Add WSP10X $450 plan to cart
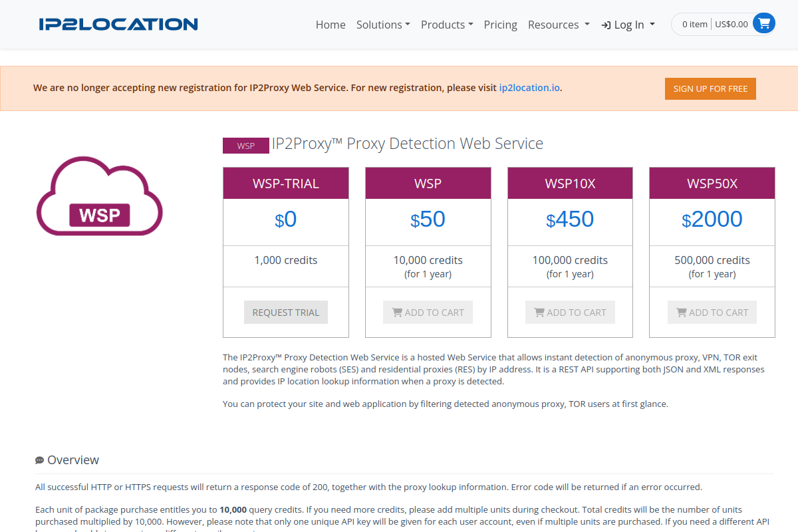The image size is (798, 532). click(570, 313)
